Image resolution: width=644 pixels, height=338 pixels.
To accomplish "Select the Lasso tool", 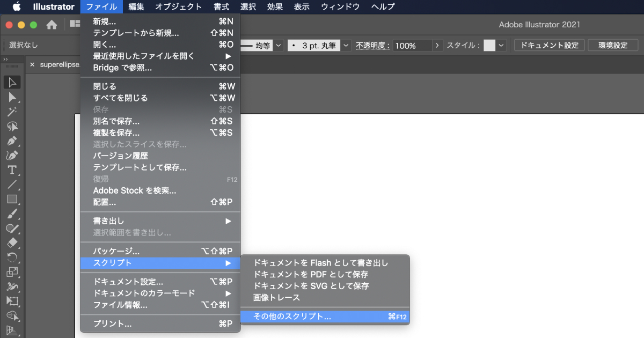I will click(x=12, y=126).
